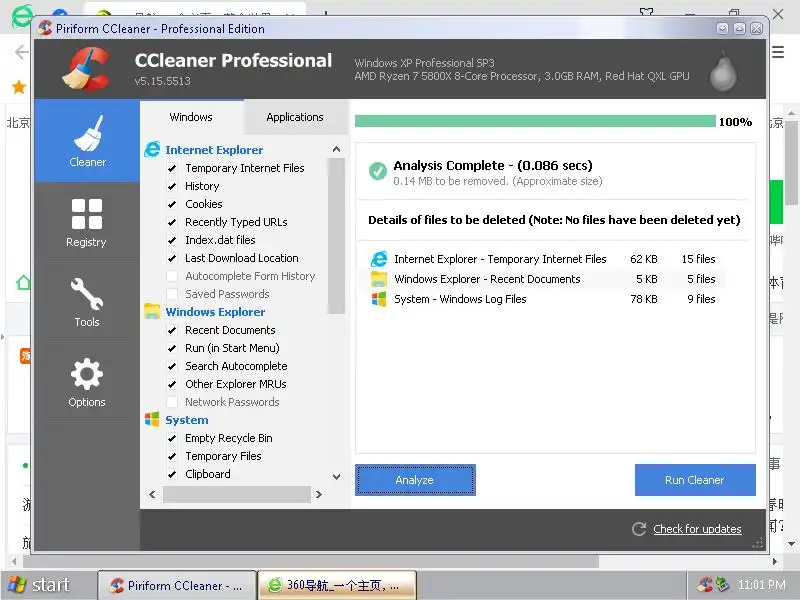Click the refresh icon beside Check for updates

(639, 529)
